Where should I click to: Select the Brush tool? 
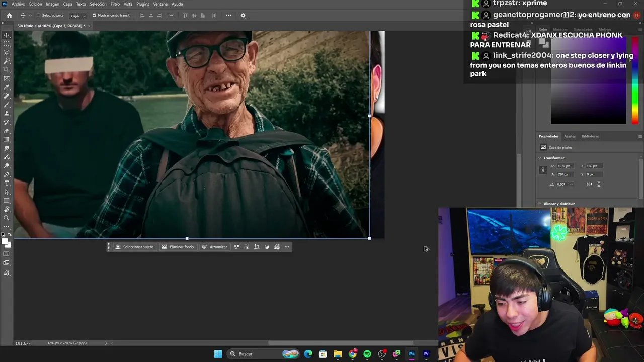point(7,105)
